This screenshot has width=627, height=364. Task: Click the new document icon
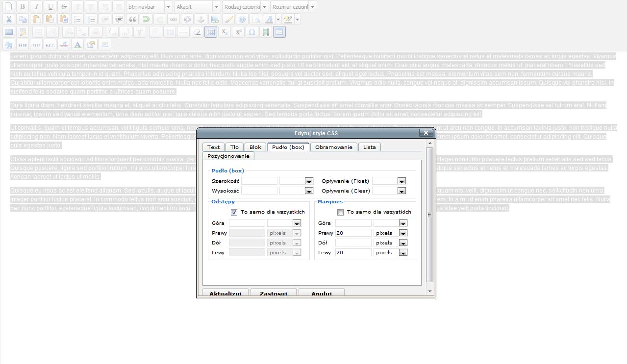pyautogui.click(x=8, y=6)
